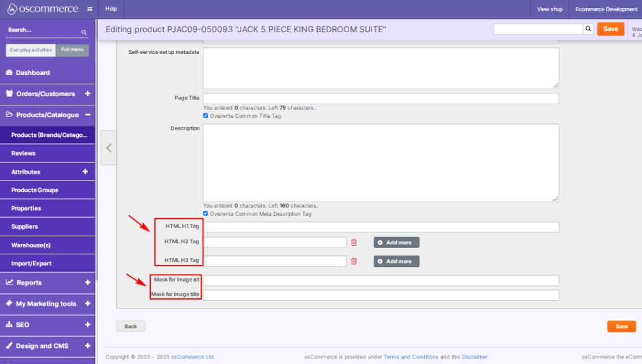Image resolution: width=642 pixels, height=364 pixels.
Task: Add more HTML H2 Tag fields
Action: [396, 242]
